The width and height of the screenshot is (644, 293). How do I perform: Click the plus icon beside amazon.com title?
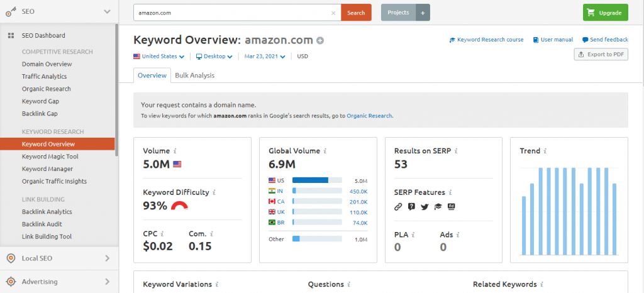(x=320, y=40)
